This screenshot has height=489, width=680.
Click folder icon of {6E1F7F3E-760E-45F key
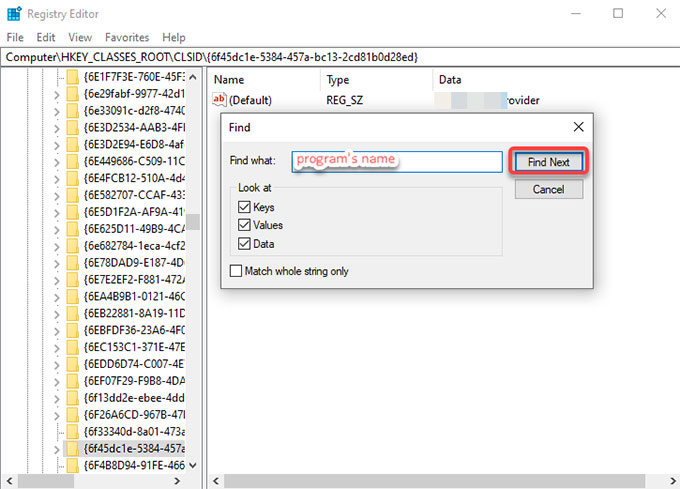click(x=72, y=77)
